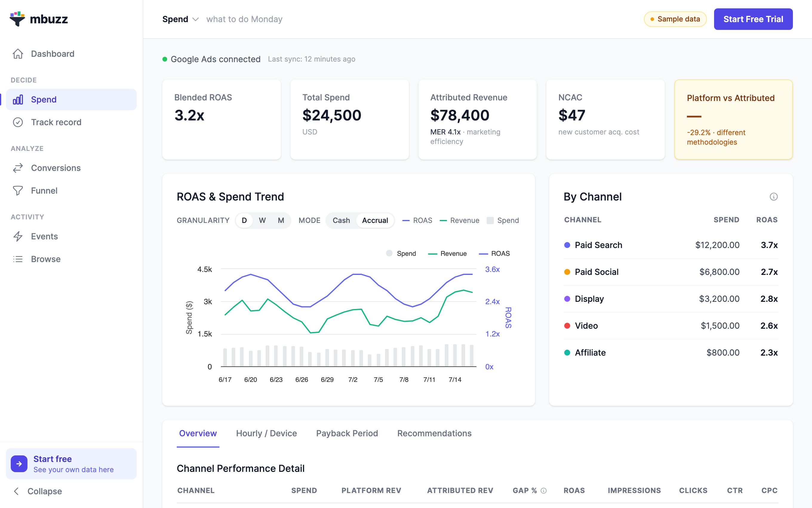This screenshot has height=508, width=812.
Task: Navigate to Events
Action: tap(71, 237)
